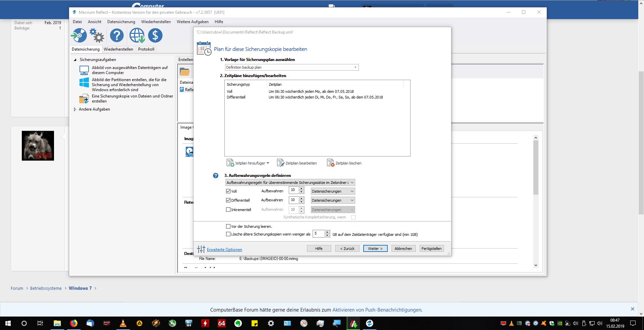644x330 pixels.
Task: Click the Betriebssysteme breadcrumb link
Action: pyautogui.click(x=46, y=288)
